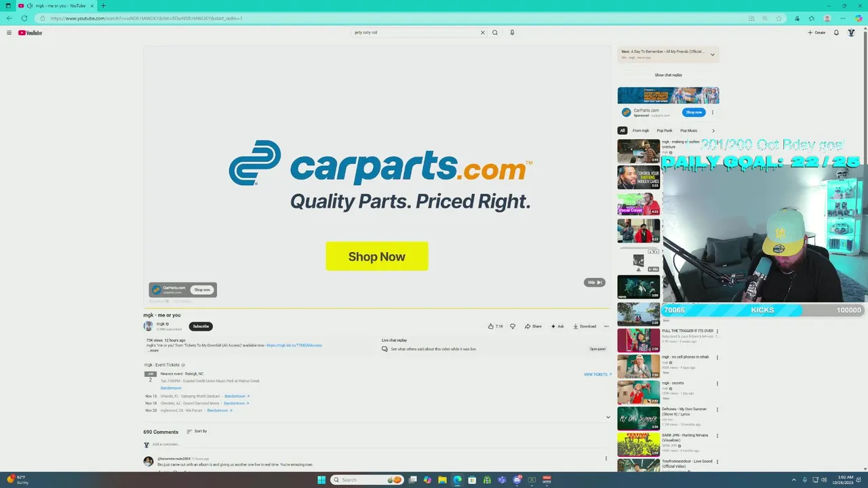Open options for mgk - secrets video
The image size is (868, 488).
pos(717,384)
